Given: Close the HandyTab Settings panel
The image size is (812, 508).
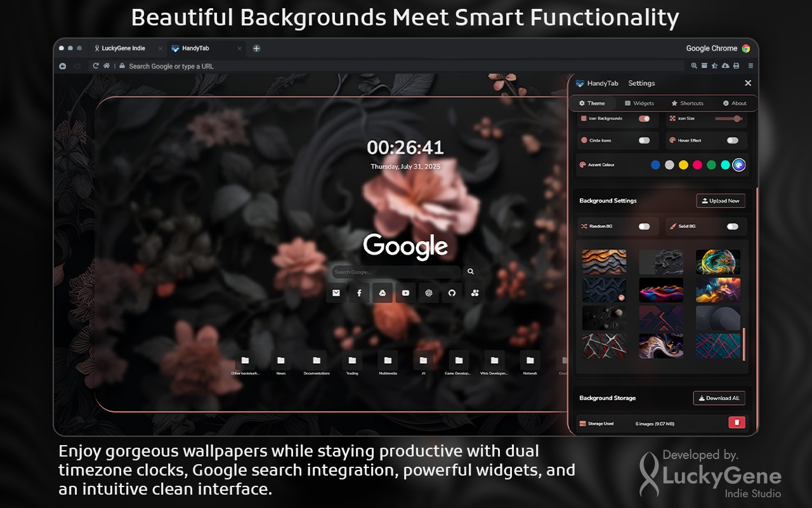Looking at the screenshot, I should pyautogui.click(x=748, y=83).
